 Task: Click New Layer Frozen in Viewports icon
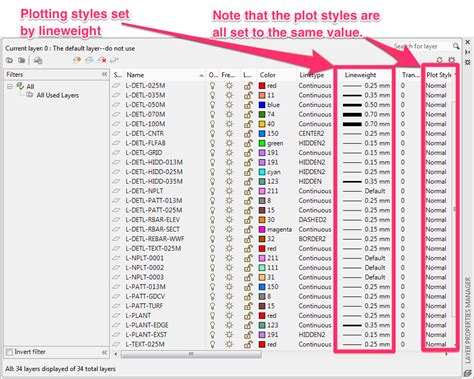(x=89, y=60)
